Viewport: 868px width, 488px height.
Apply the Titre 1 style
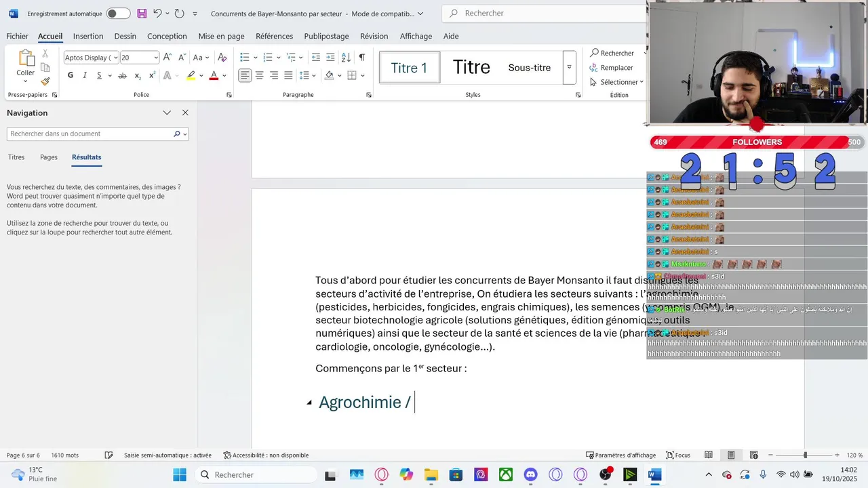click(410, 68)
